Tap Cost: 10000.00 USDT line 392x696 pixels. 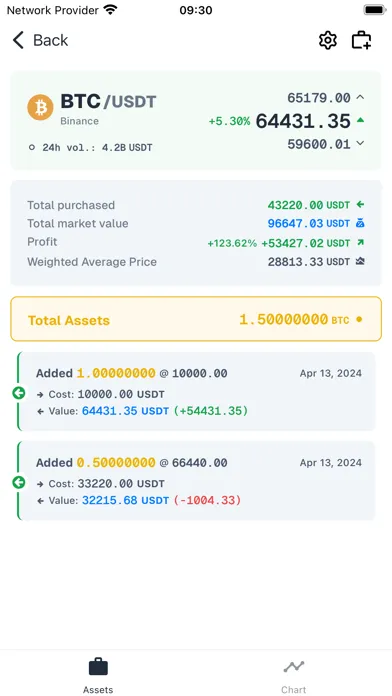101,394
